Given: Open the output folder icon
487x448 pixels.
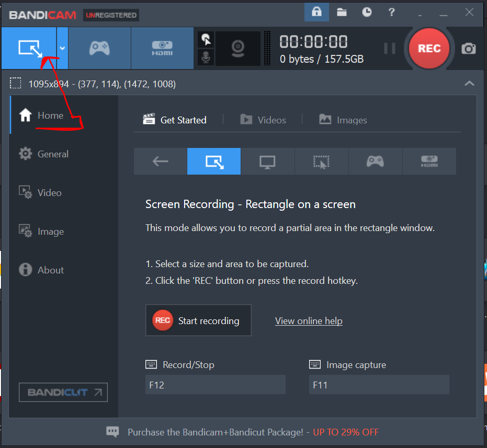Looking at the screenshot, I should [x=342, y=12].
